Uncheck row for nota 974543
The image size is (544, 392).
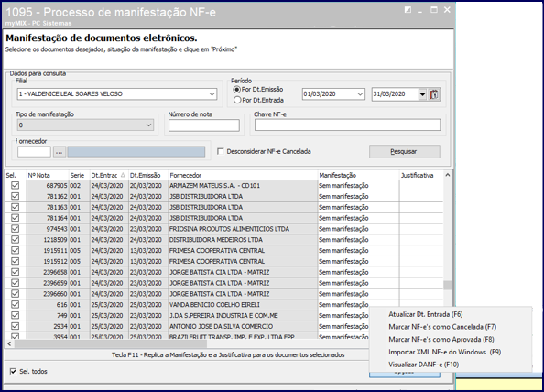[x=15, y=229]
